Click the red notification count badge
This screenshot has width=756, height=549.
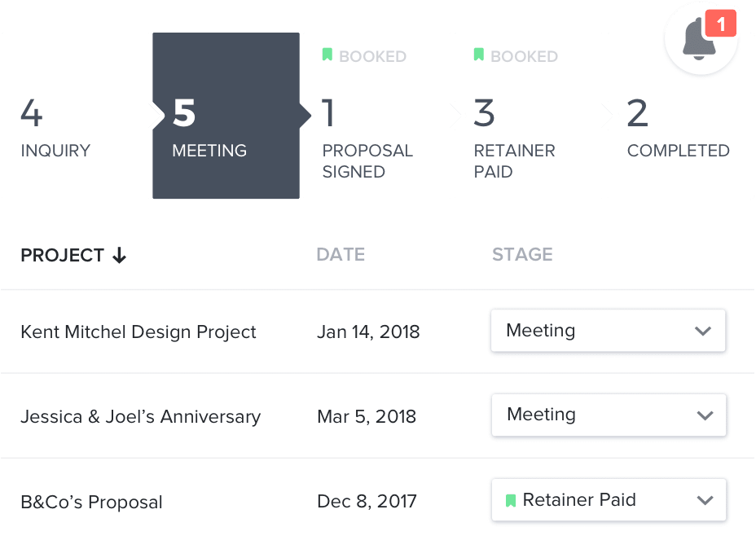coord(720,23)
